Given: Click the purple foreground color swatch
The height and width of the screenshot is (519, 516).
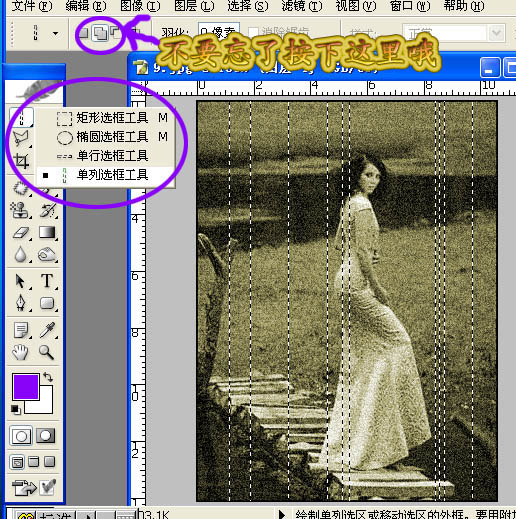Looking at the screenshot, I should (26, 387).
